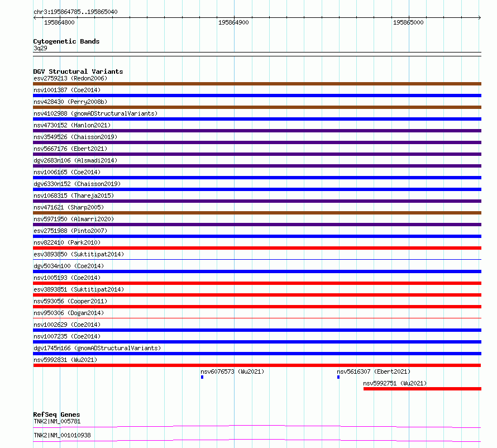Click ruler position 195864900
Image resolution: width=497 pixels, height=448 pixels.
coord(233,22)
